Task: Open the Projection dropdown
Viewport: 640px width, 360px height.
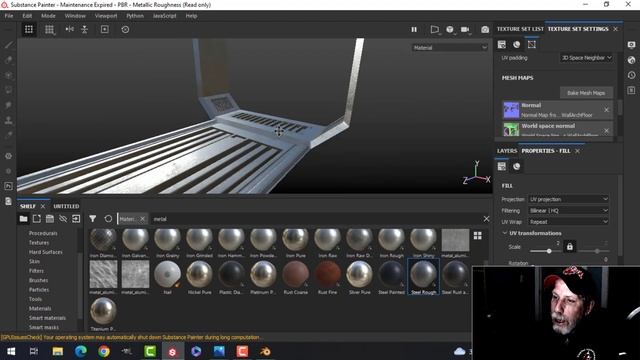Action: point(569,199)
